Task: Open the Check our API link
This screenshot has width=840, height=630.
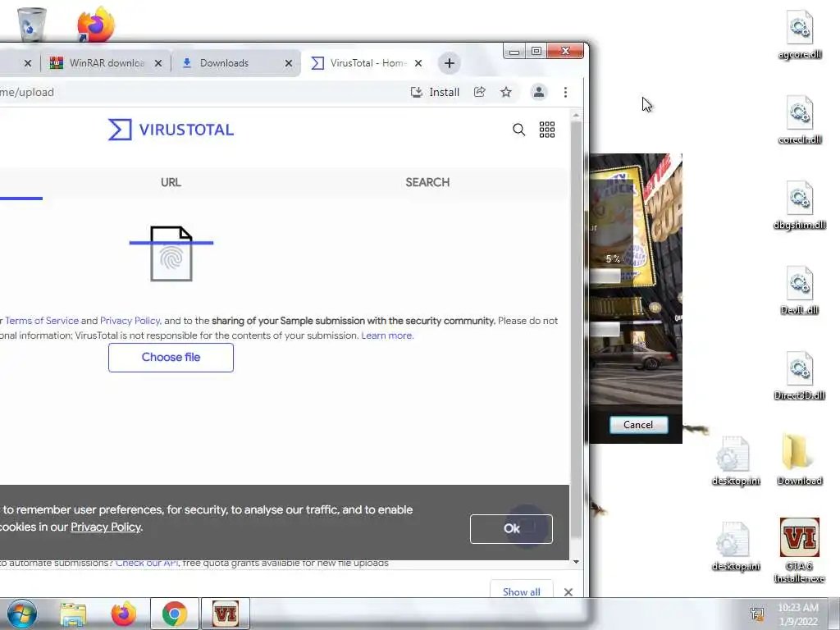Action: (147, 563)
